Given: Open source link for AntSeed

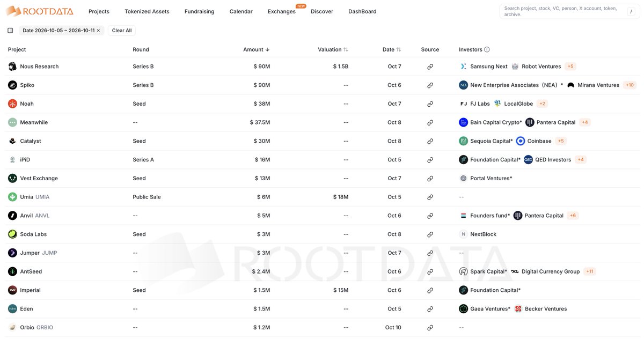Looking at the screenshot, I should tap(430, 271).
